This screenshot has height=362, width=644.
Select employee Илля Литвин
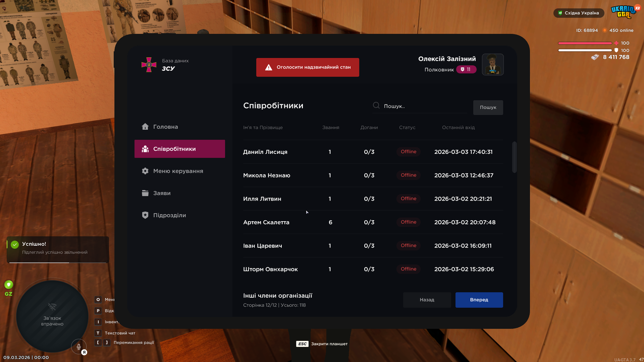373,199
